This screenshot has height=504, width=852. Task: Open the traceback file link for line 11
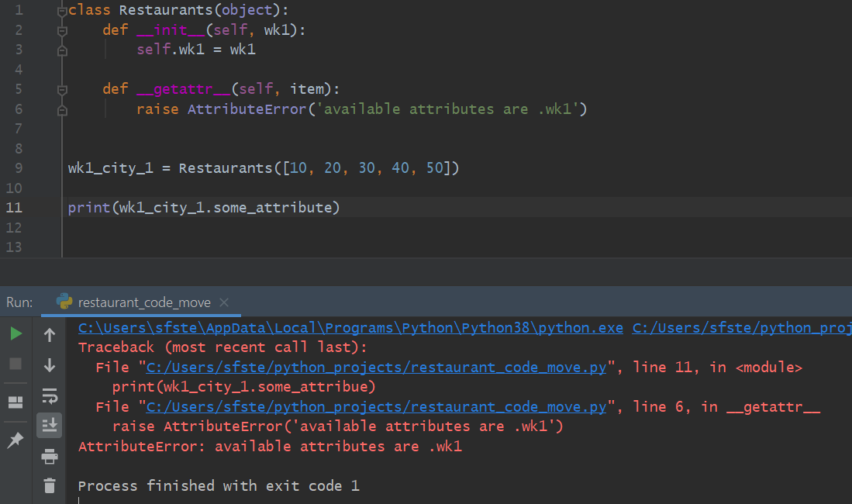click(x=376, y=367)
